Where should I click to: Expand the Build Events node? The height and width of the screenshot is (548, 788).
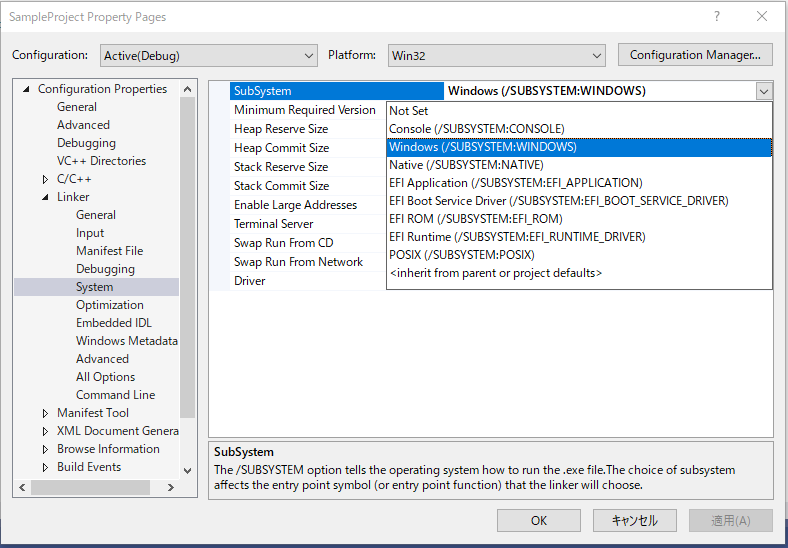click(x=45, y=467)
